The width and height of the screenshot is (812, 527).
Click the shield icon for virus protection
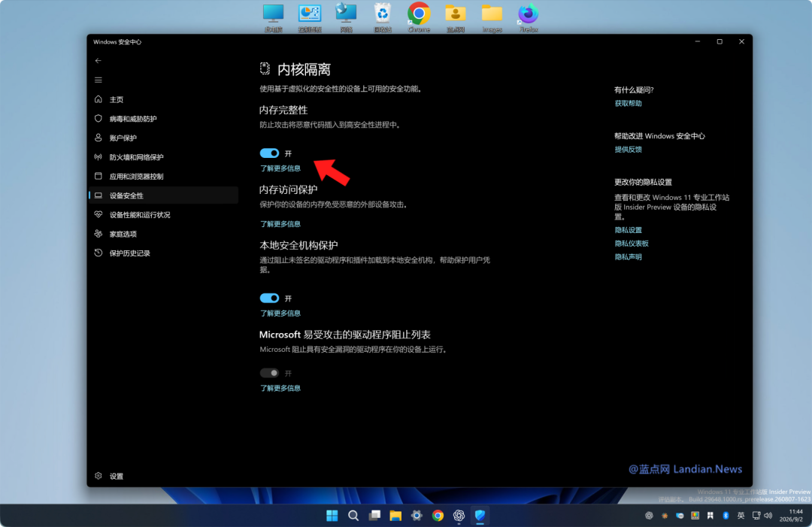click(x=98, y=118)
